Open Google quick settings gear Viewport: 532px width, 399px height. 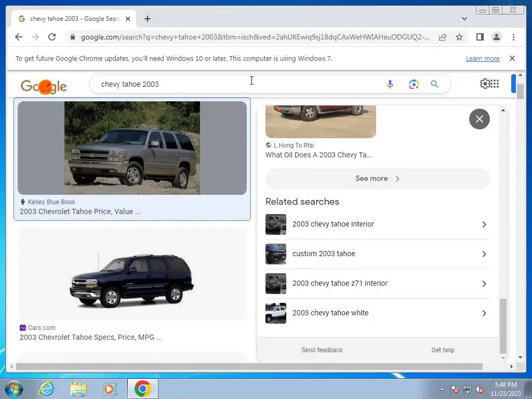[485, 84]
